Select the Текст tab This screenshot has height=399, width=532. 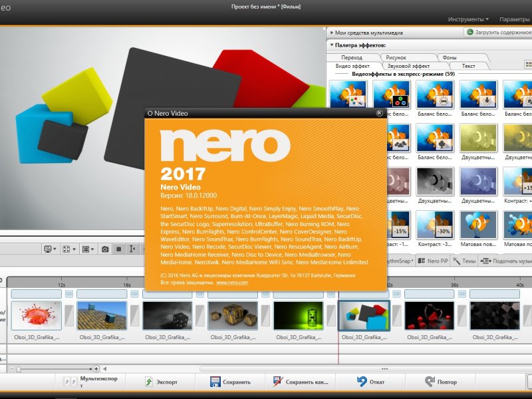(468, 66)
